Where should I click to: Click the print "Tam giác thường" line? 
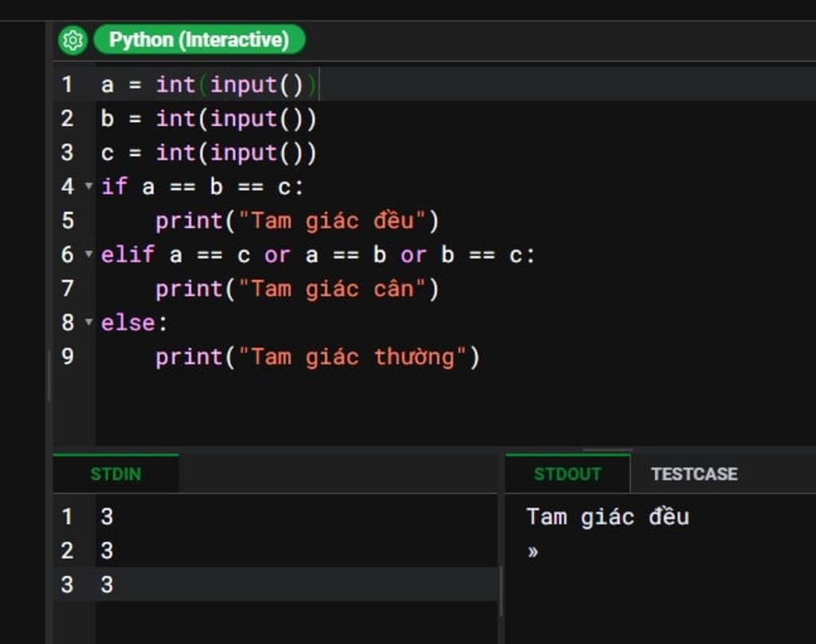317,357
